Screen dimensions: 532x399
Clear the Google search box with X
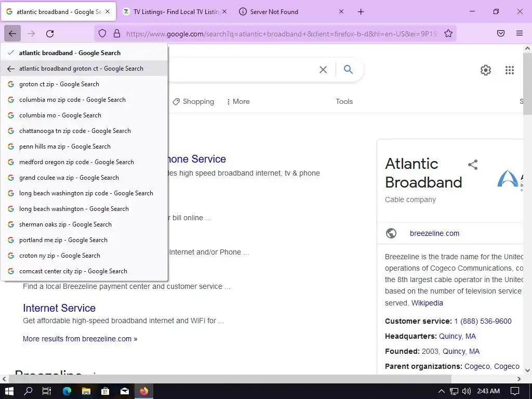tap(323, 70)
